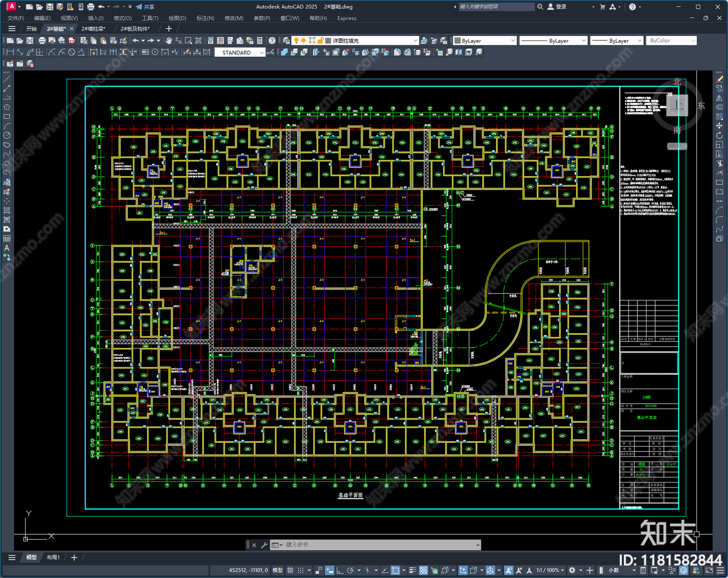This screenshot has height=578, width=728.
Task: Toggle transparency display in status bar
Action: [x=423, y=570]
